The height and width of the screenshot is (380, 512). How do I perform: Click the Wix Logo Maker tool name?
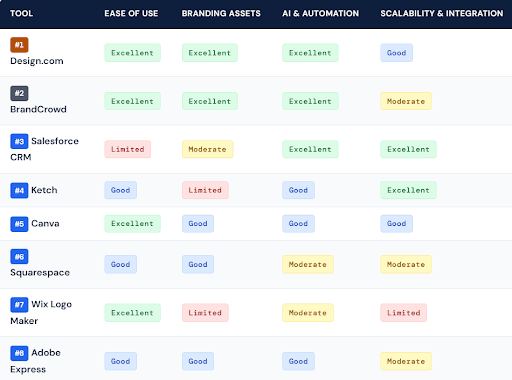[x=41, y=312]
